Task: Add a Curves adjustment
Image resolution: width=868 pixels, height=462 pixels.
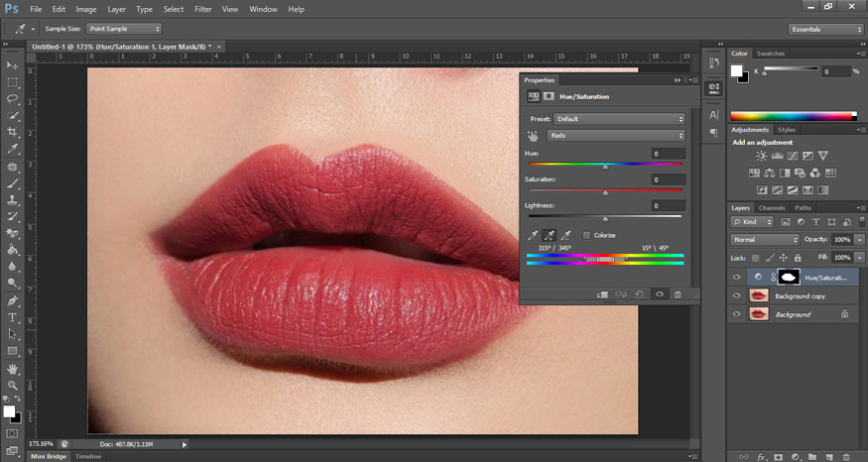Action: pyautogui.click(x=793, y=156)
